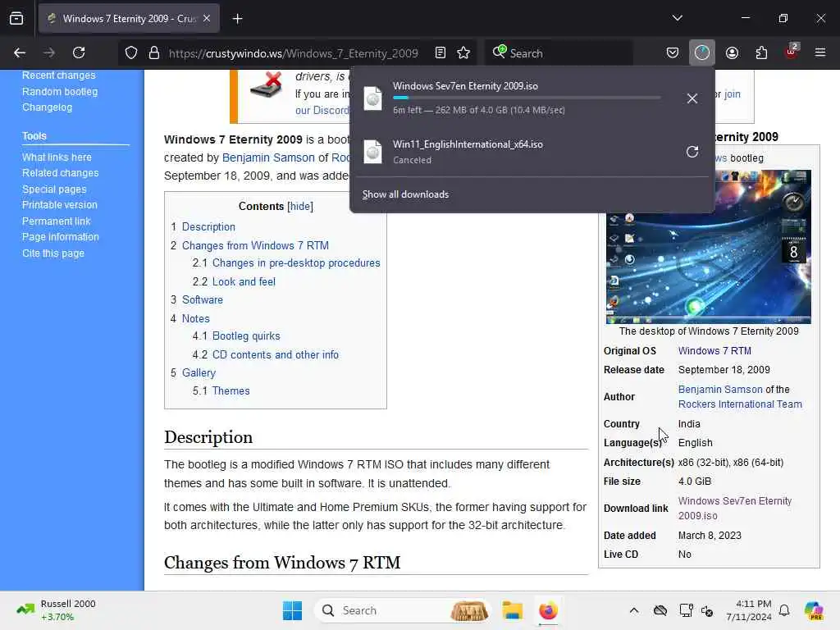Open the Changelog sidebar link
The width and height of the screenshot is (840, 630).
tap(47, 107)
